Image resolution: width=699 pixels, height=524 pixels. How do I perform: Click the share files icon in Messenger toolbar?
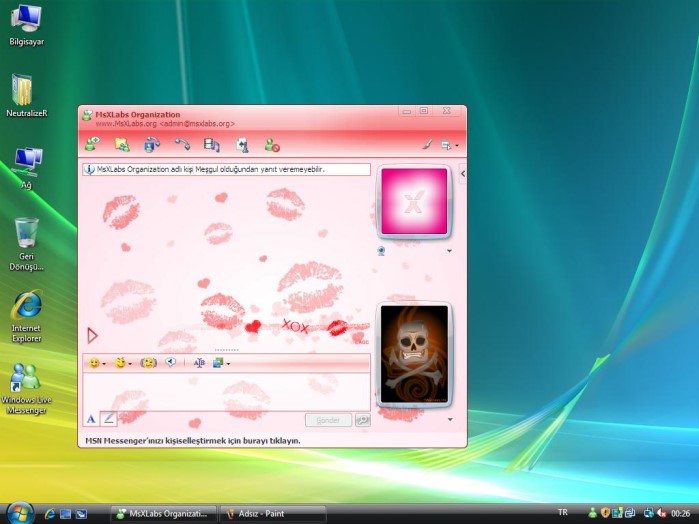click(x=122, y=144)
